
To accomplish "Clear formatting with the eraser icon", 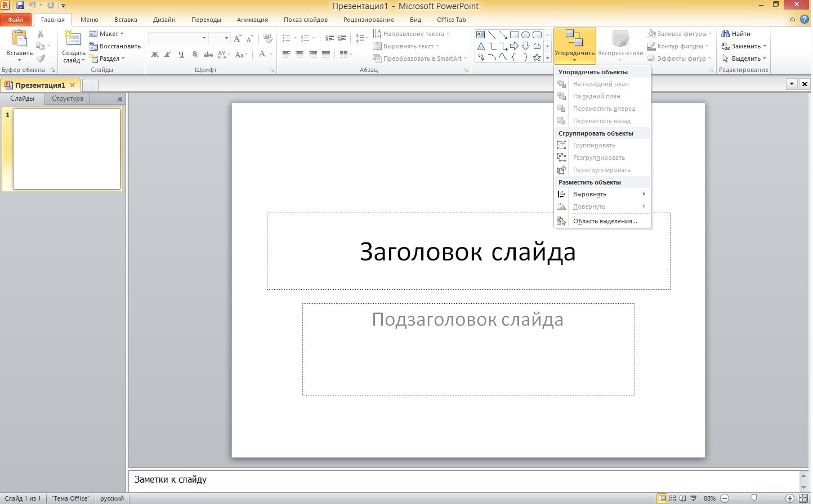I will [x=268, y=38].
